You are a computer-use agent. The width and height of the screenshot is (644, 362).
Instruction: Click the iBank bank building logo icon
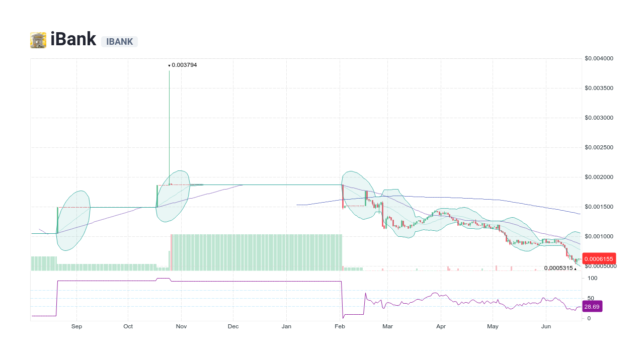[37, 39]
